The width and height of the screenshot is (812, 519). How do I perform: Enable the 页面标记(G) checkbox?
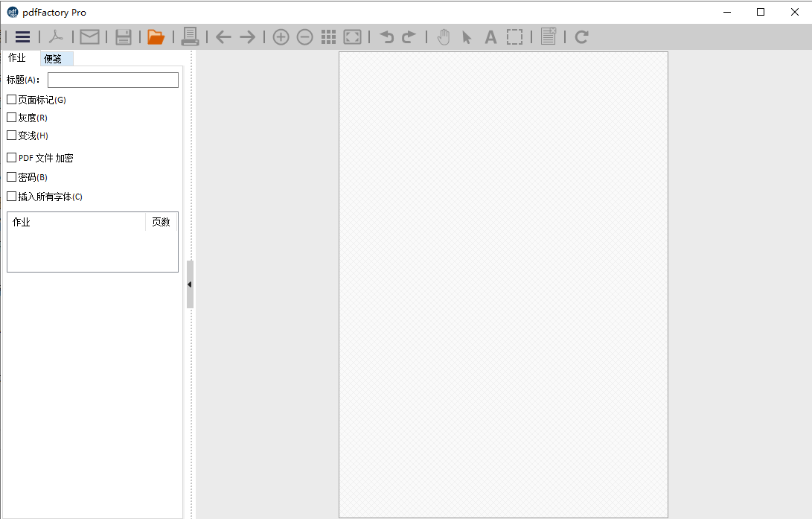[12, 100]
